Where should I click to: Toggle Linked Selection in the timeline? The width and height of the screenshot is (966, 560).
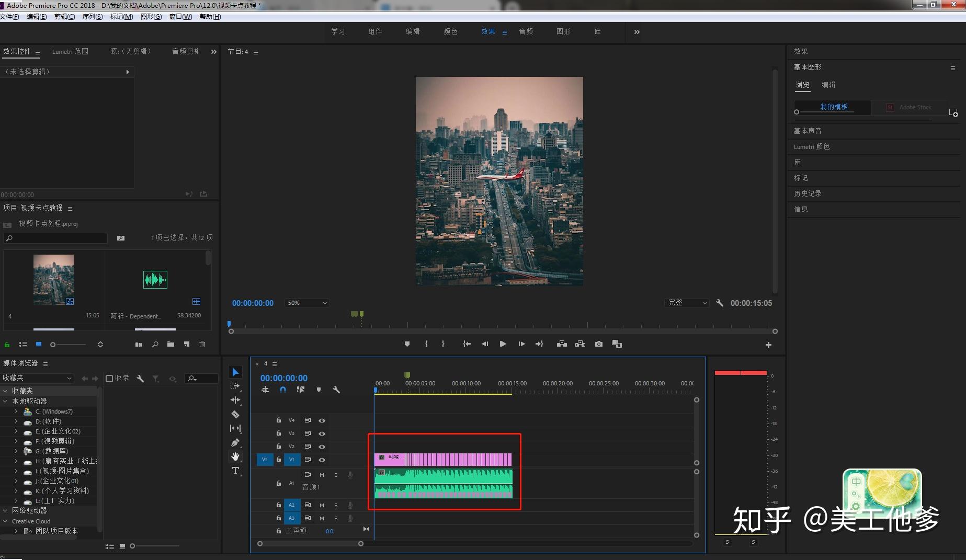(x=300, y=390)
